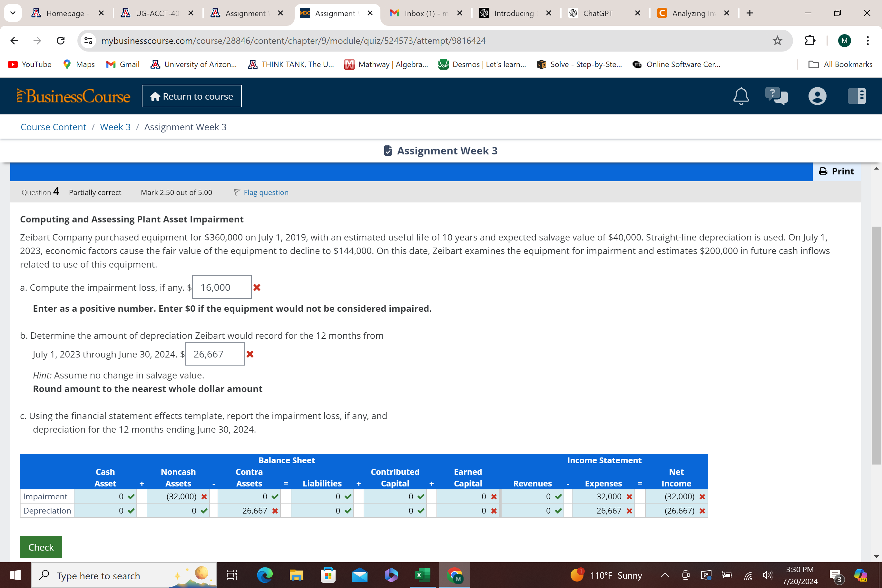
Task: Reload the page using the refresh icon
Action: click(60, 41)
